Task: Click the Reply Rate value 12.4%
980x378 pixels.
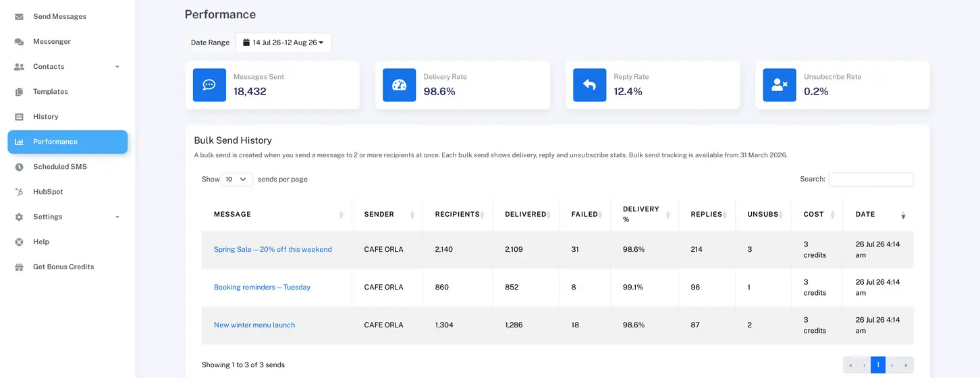Action: point(628,92)
